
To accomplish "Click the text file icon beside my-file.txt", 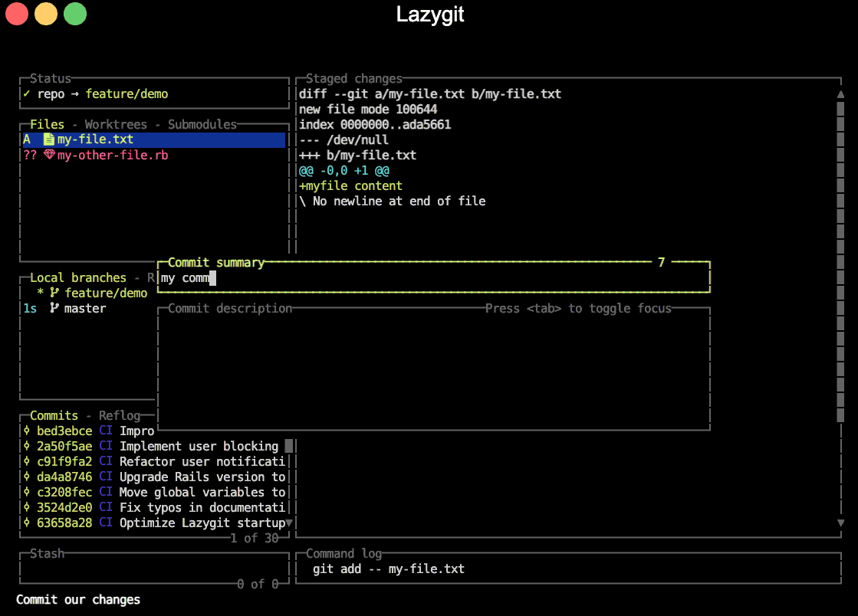I will pyautogui.click(x=49, y=139).
